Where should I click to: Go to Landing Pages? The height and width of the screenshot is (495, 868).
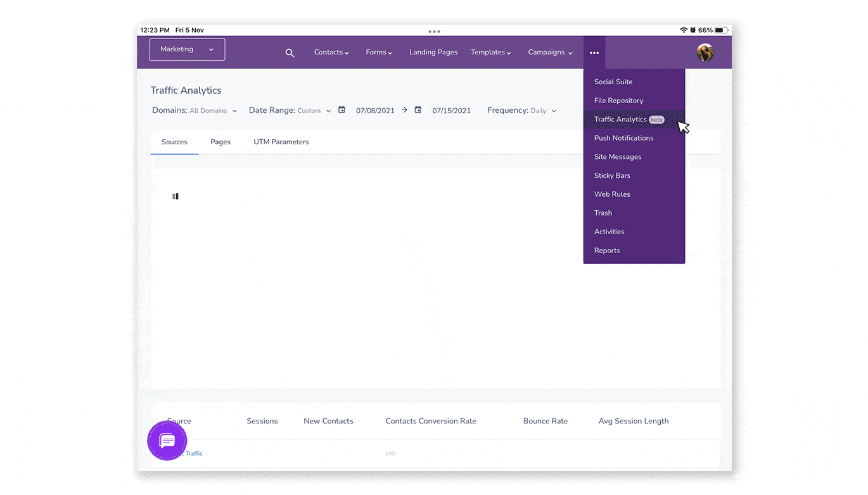point(433,53)
